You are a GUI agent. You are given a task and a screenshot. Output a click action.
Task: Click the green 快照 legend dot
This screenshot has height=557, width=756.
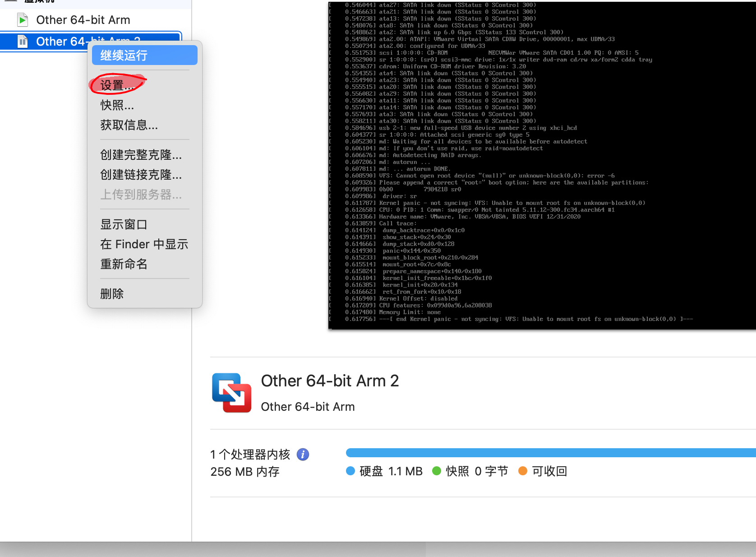pyautogui.click(x=436, y=471)
